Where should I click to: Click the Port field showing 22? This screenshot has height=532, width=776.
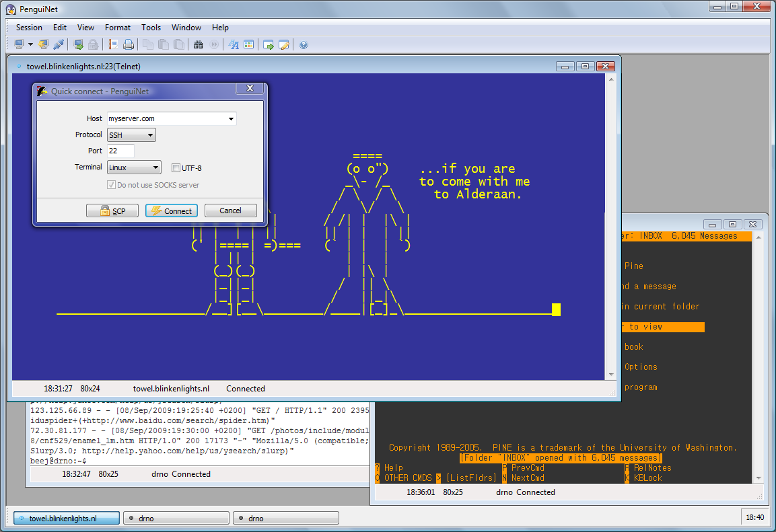[120, 151]
